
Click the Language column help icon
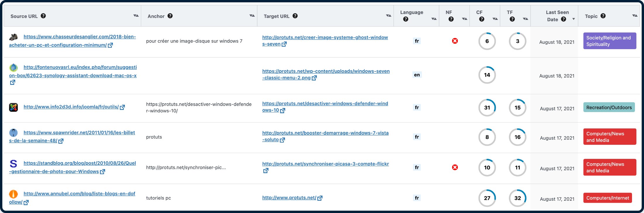click(x=406, y=19)
